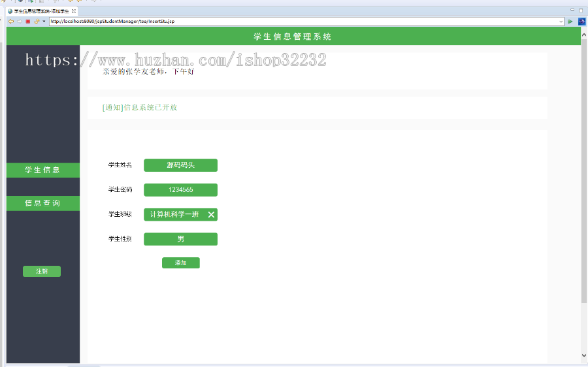Screen dimensions: 588x367
Task: Click the [通知]信息系统已开放 notice text
Action: (x=140, y=108)
